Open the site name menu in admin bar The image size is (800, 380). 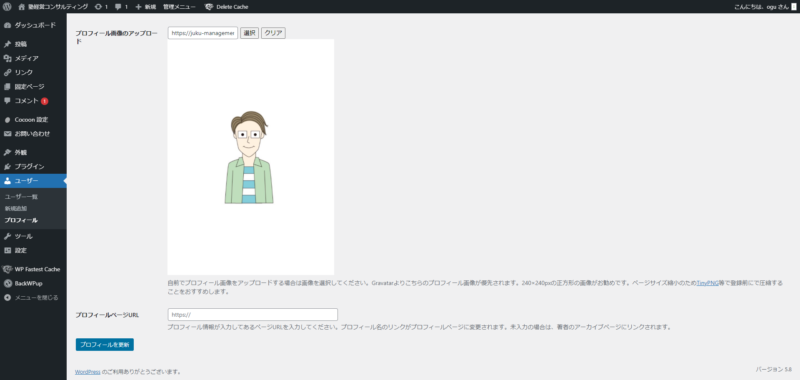pyautogui.click(x=53, y=7)
